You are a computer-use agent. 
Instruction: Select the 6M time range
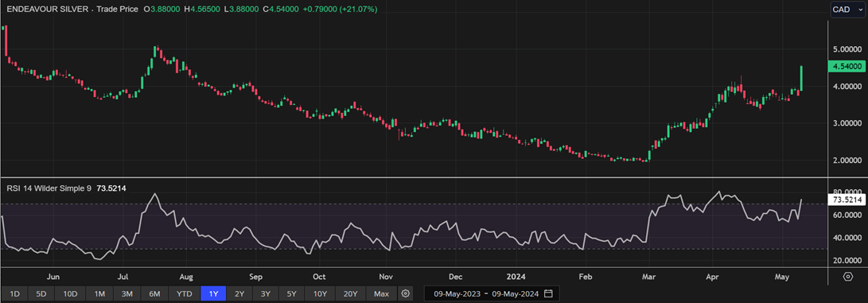(x=155, y=293)
